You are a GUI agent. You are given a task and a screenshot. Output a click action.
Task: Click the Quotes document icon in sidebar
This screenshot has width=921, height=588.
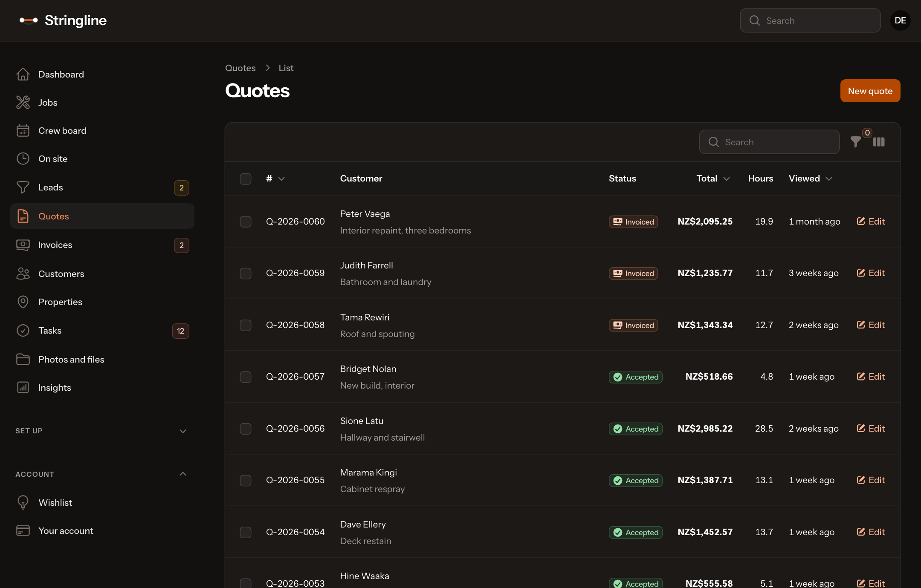pos(23,216)
